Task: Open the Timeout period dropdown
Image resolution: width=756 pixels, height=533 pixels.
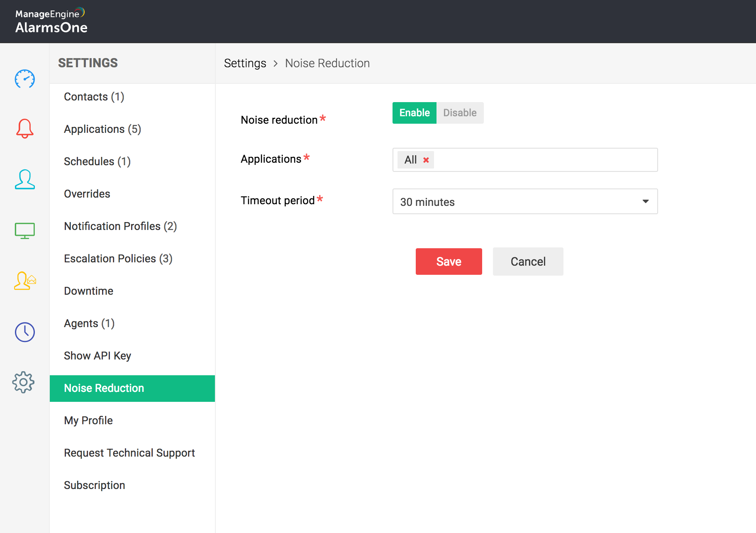Action: point(525,201)
